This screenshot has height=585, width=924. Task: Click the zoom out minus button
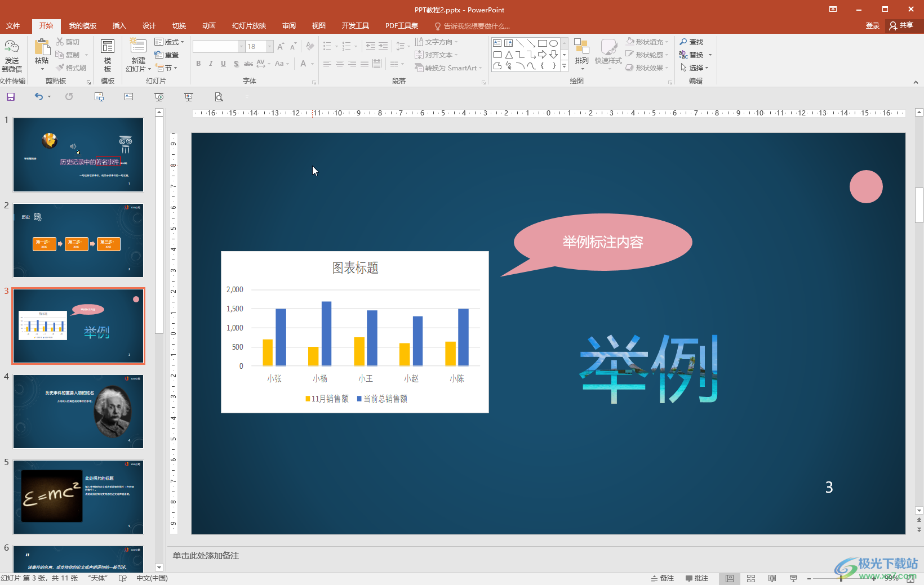click(x=808, y=578)
